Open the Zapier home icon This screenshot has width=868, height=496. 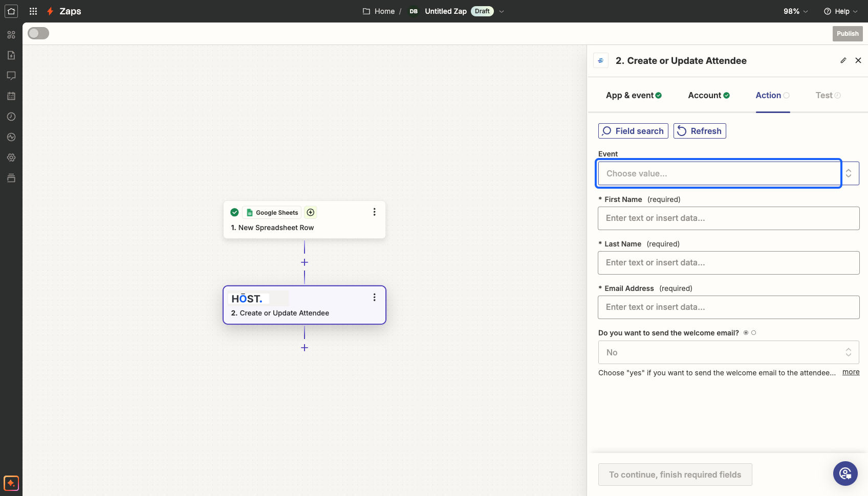click(11, 11)
